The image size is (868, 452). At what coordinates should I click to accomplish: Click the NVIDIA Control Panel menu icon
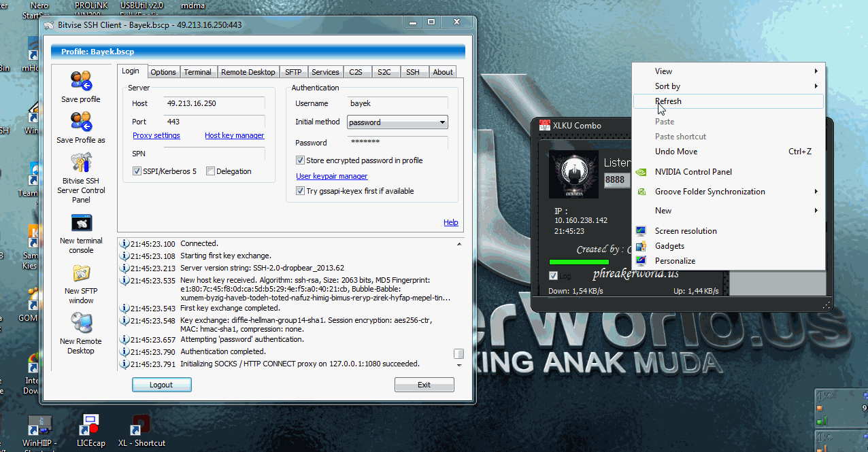641,172
